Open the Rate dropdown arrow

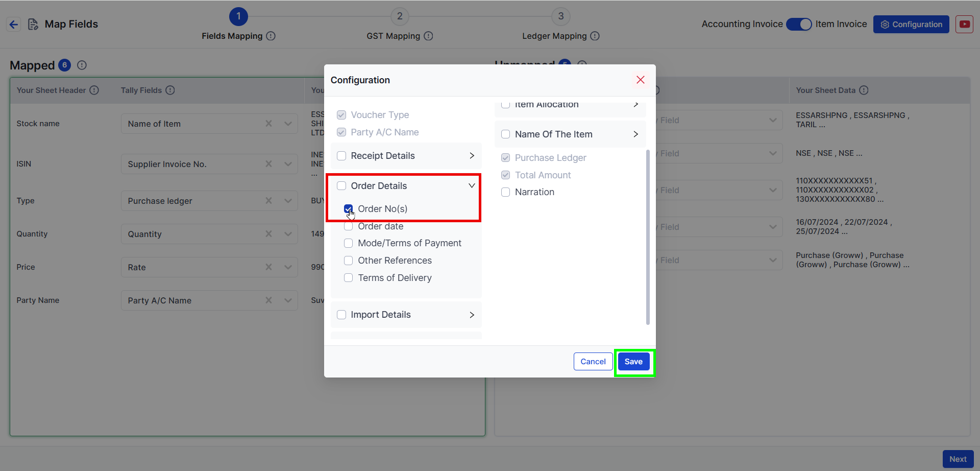click(288, 267)
